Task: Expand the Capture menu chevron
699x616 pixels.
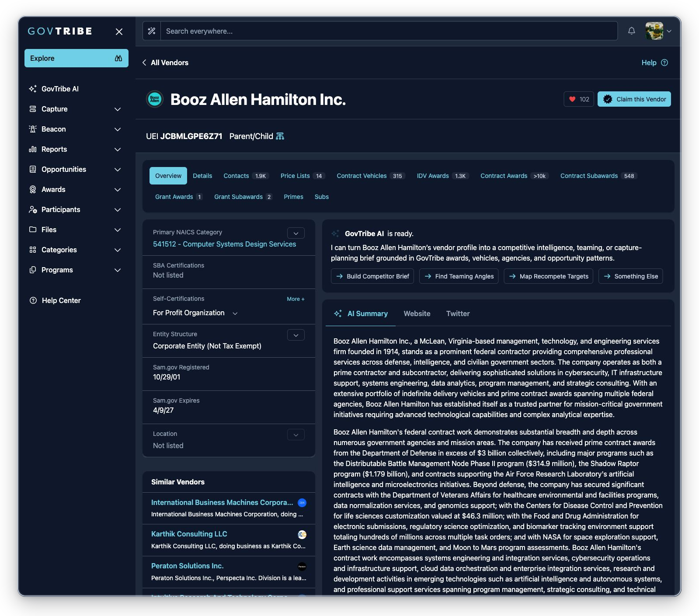Action: (x=118, y=109)
